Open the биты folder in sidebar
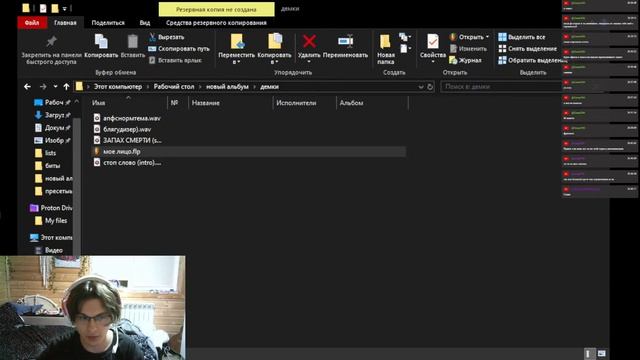640x360 pixels. [x=48, y=166]
